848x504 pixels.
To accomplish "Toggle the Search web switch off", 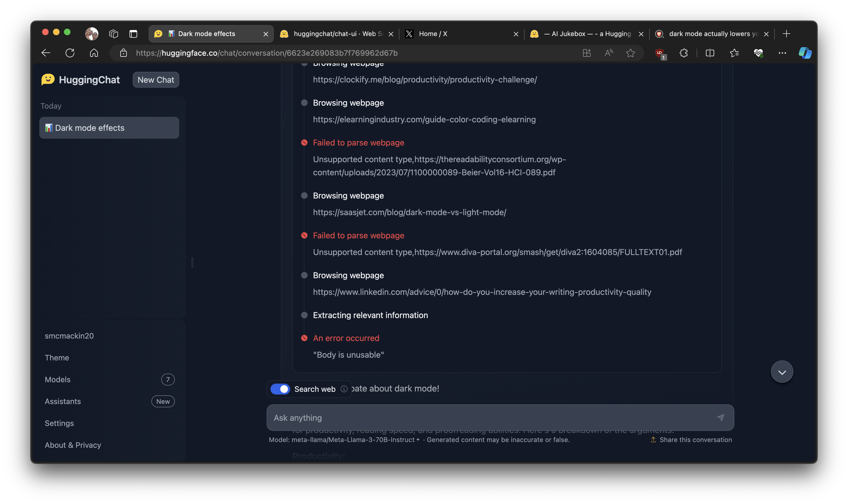I will (x=280, y=389).
